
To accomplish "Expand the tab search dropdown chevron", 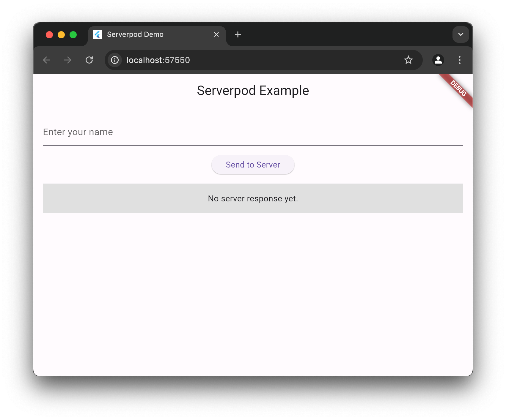I will [x=461, y=35].
